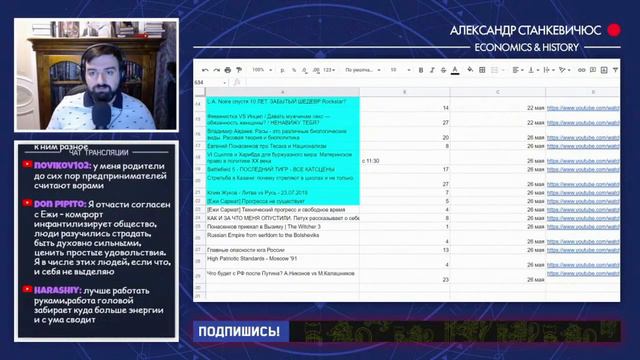Click chat username DON PIPITO
The height and width of the screenshot is (360, 640).
pyautogui.click(x=60, y=204)
